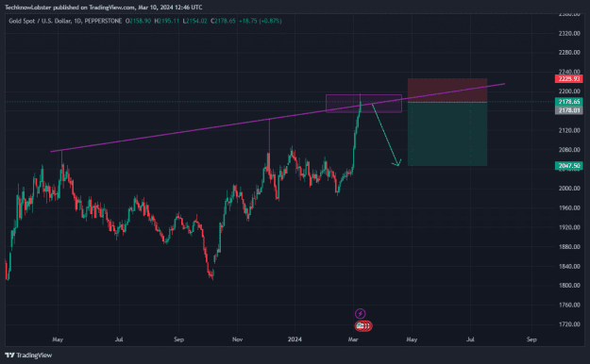Click the 1720.00 price axis label

569,324
